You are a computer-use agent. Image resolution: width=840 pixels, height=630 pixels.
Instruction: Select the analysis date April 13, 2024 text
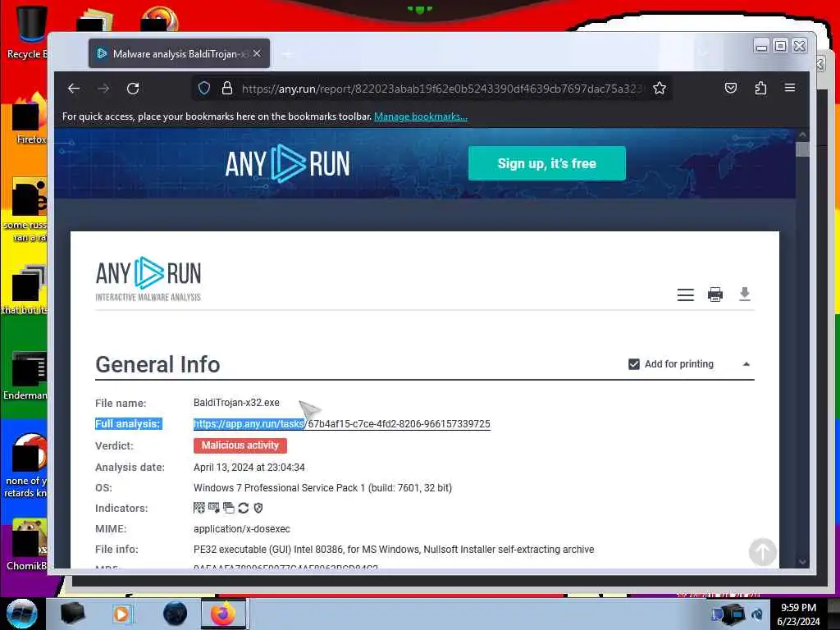[x=249, y=467]
